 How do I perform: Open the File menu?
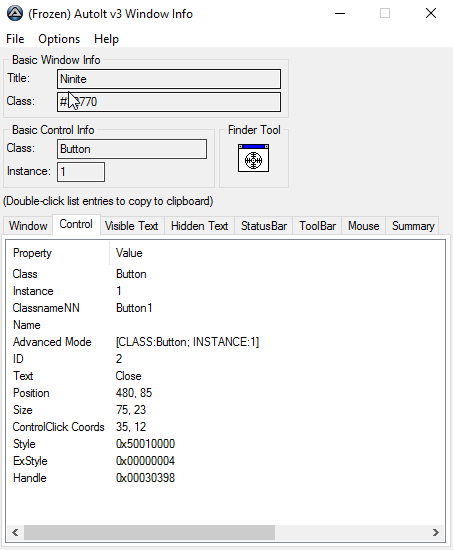(15, 39)
